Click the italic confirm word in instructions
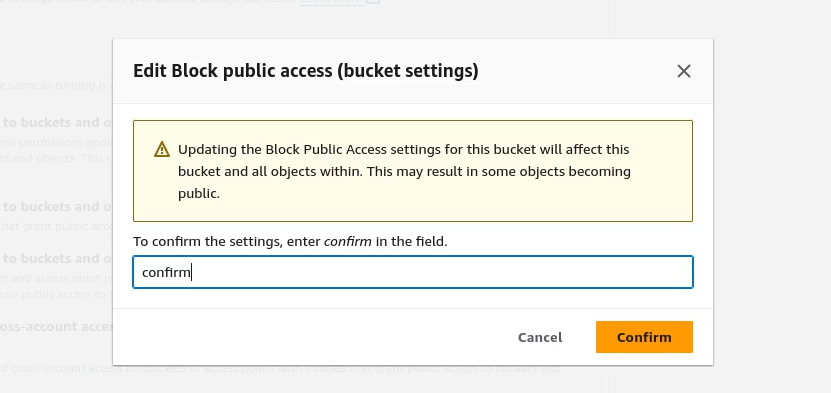 click(x=348, y=242)
